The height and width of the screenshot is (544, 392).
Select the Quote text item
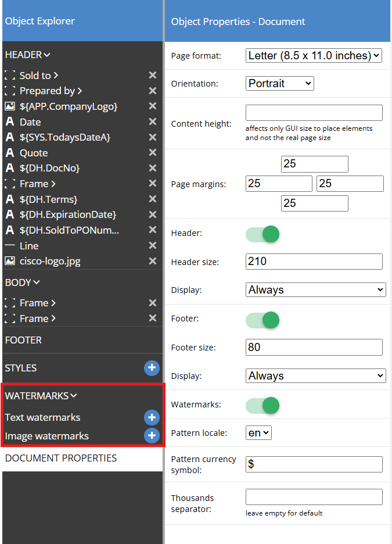pos(34,153)
